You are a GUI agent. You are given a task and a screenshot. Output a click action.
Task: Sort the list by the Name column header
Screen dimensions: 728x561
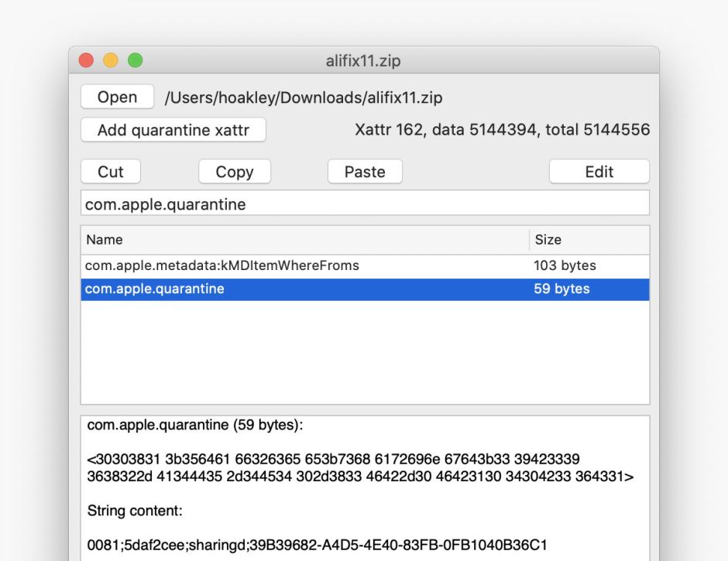click(305, 240)
